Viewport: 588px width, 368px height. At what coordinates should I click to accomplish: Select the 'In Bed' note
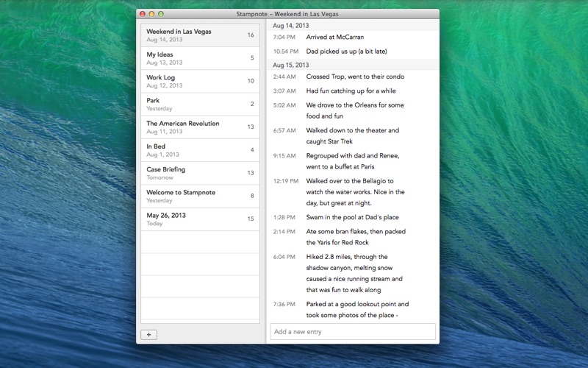200,150
